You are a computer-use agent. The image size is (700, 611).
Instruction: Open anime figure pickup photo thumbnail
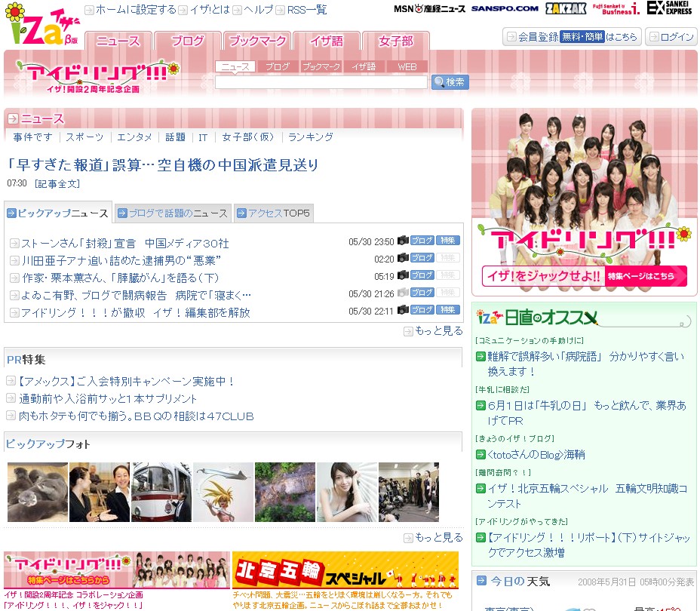[223, 493]
